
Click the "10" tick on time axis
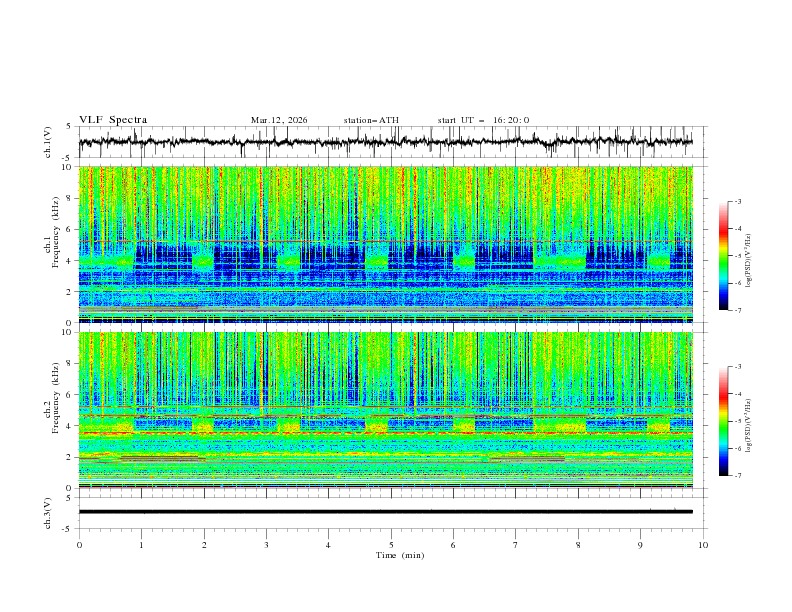coord(703,545)
